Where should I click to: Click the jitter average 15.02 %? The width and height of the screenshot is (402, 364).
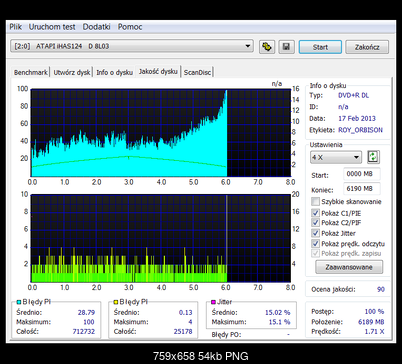(278, 313)
